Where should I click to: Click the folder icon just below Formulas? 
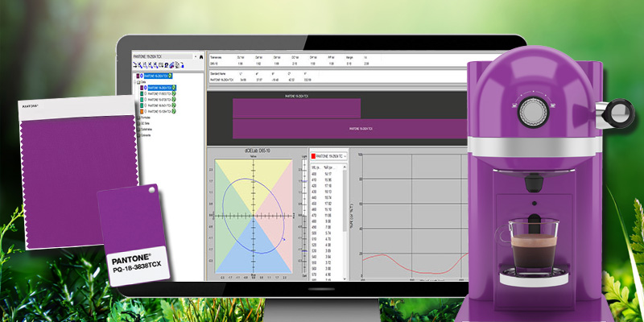coord(138,123)
